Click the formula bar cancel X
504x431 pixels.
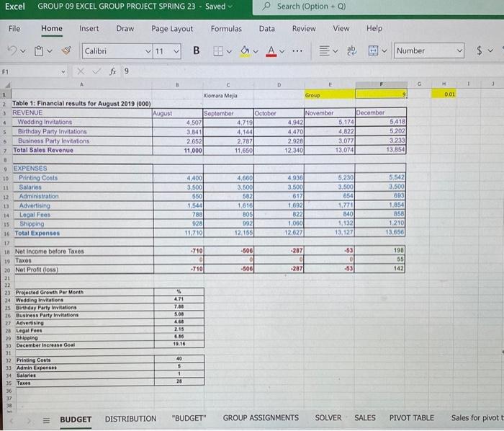(81, 71)
